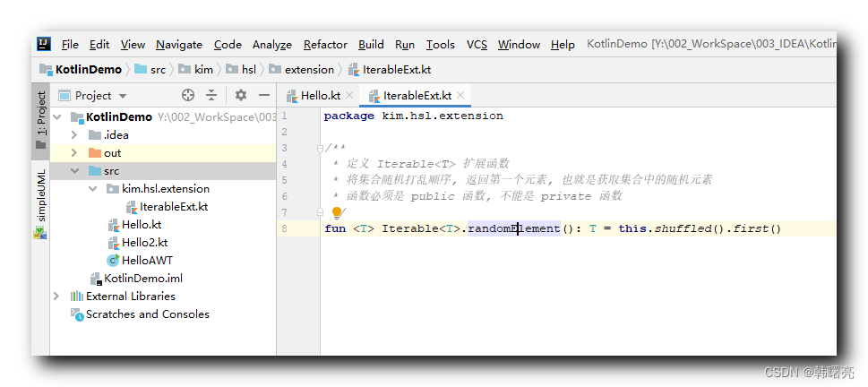Click the randomElement function name

point(513,228)
